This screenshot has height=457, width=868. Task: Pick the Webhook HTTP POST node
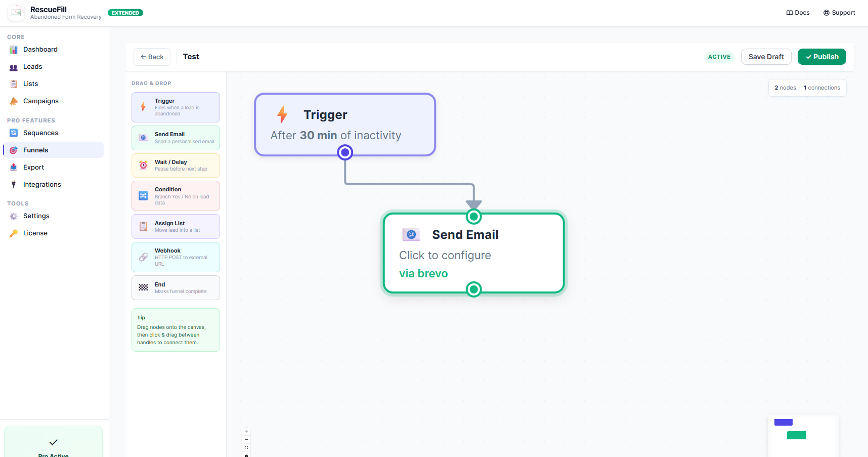click(176, 257)
